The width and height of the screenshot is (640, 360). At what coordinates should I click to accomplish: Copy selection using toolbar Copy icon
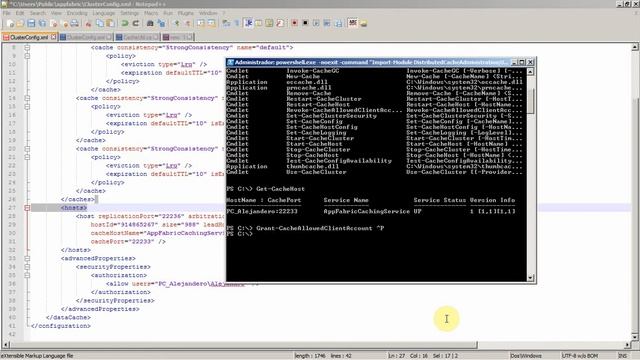point(100,23)
